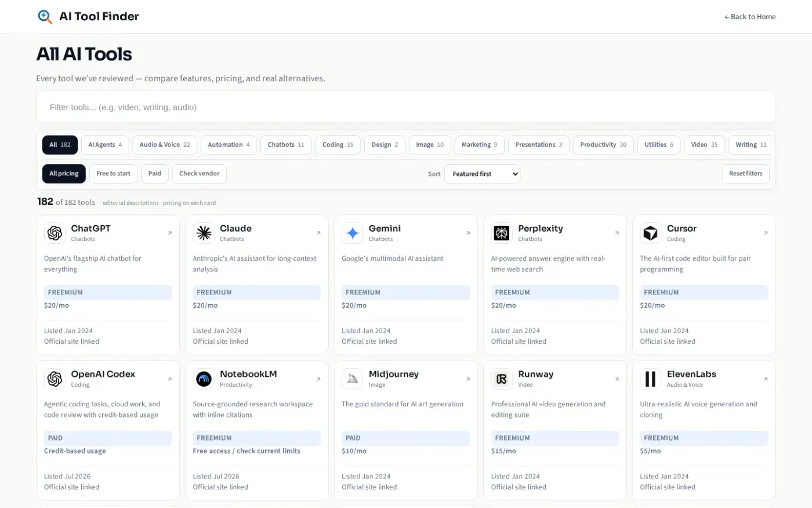Image resolution: width=812 pixels, height=508 pixels.
Task: Click the OpenAI Codex logo icon
Action: [55, 379]
